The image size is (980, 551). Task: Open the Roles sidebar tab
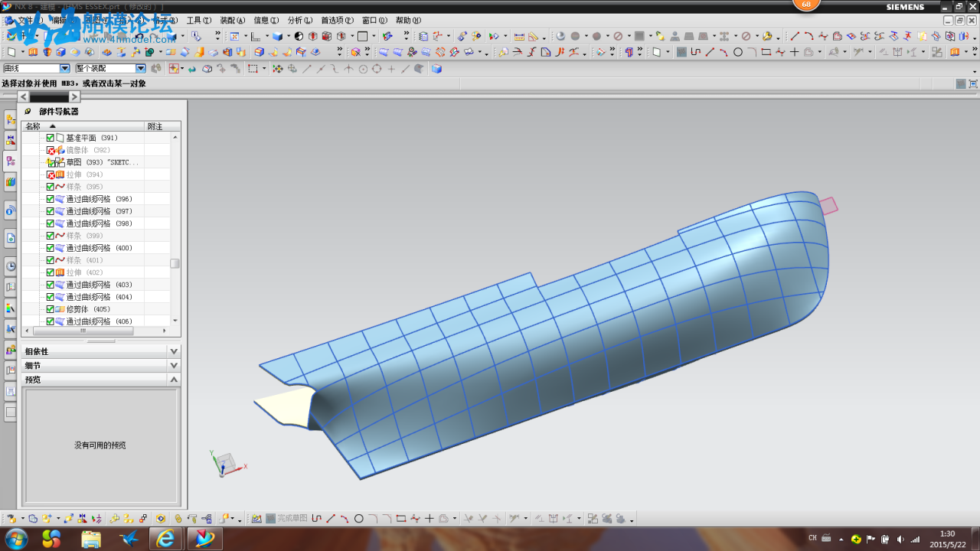(x=10, y=350)
